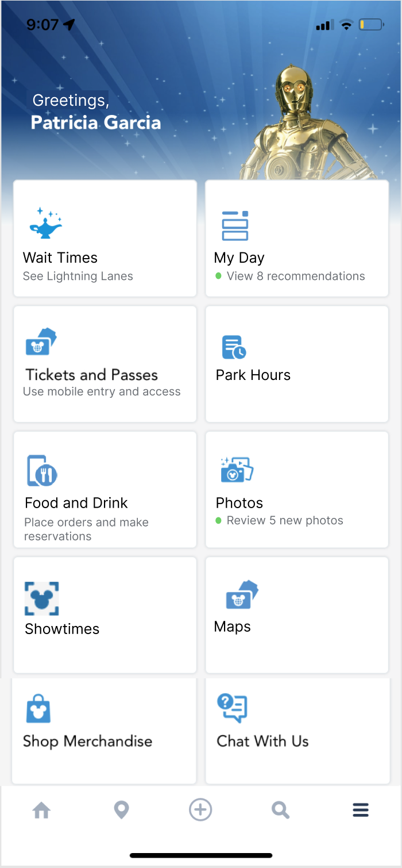This screenshot has width=402, height=868.
Task: Tap the Showtimes Mickey icon
Action: 42,598
